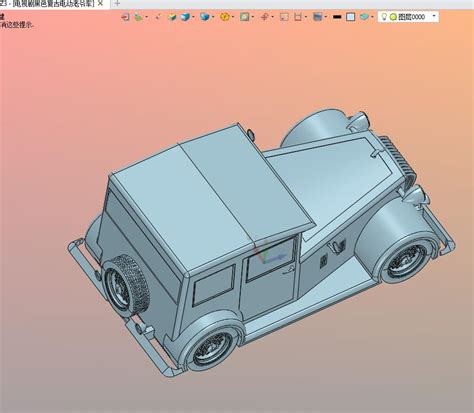This screenshot has width=474, height=413.
Task: Toggle the square frame display icon
Action: [x=350, y=17]
